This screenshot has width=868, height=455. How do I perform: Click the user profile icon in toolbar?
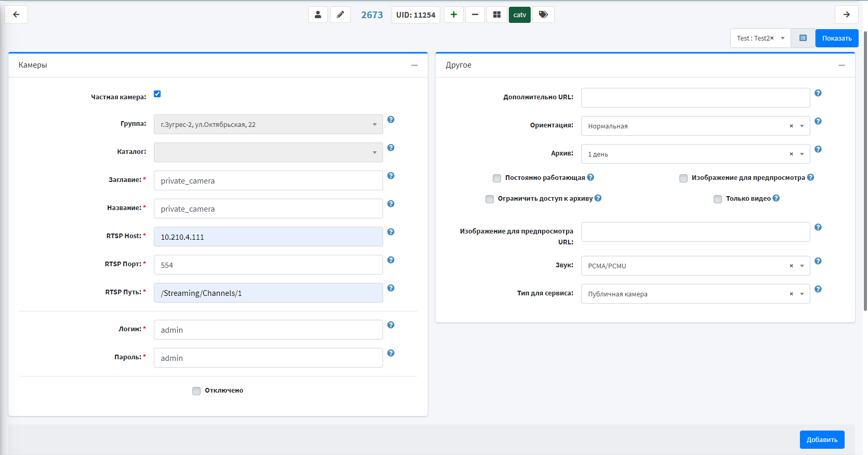[x=318, y=15]
